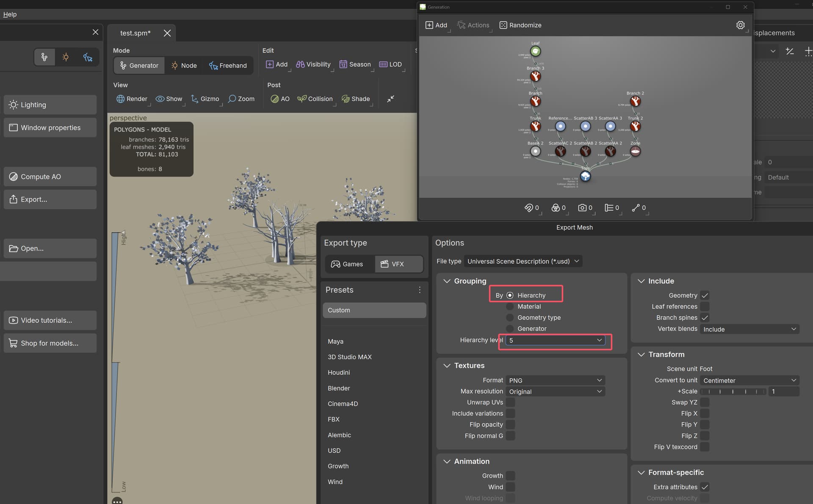Toggle the Swap YZ checkbox
Image resolution: width=813 pixels, height=504 pixels.
click(x=705, y=402)
